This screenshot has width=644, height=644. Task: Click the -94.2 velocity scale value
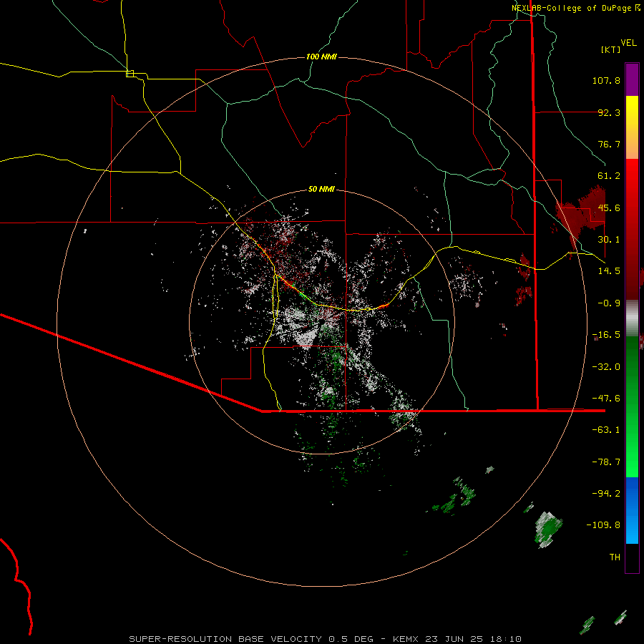click(x=606, y=494)
